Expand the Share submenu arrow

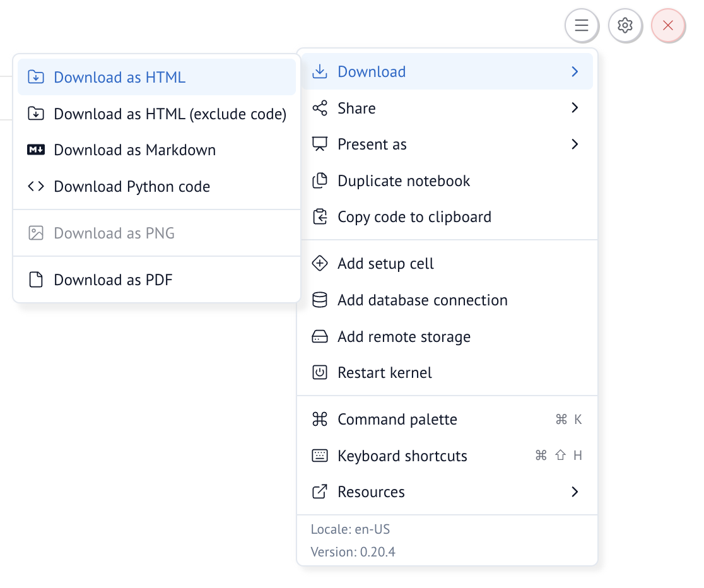coord(575,109)
